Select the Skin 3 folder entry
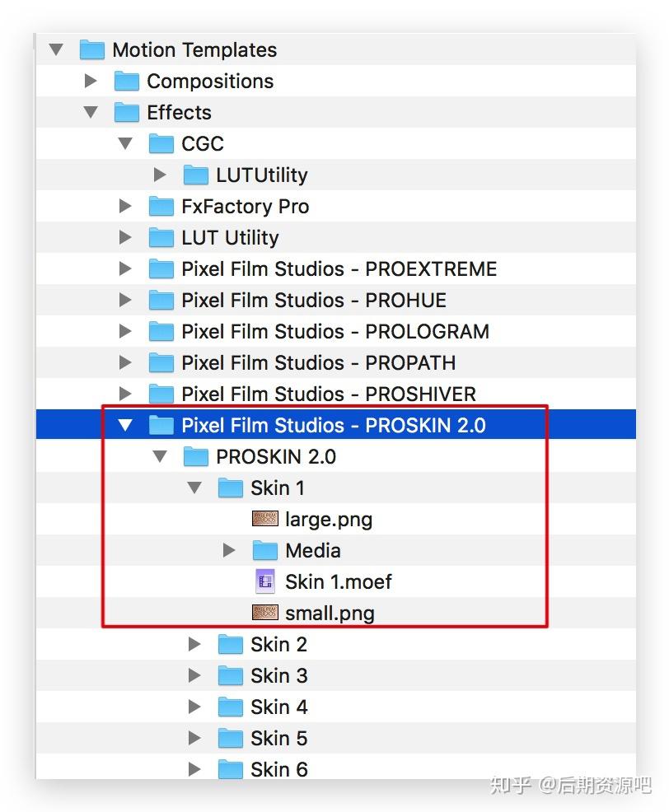This screenshot has height=812, width=669. pyautogui.click(x=278, y=674)
